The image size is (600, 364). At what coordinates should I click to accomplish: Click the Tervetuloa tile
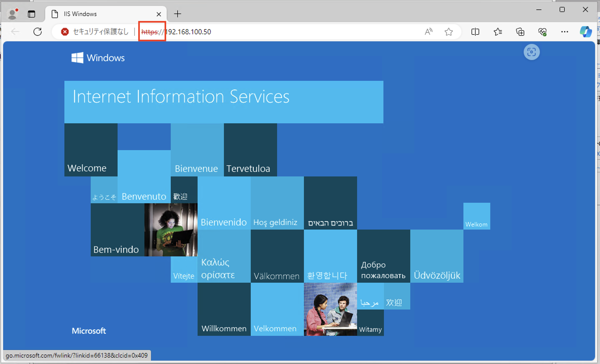[250, 150]
